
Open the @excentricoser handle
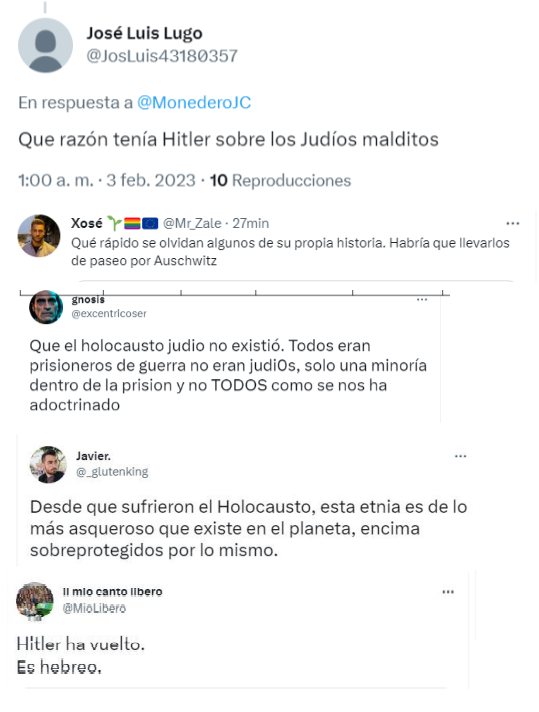pyautogui.click(x=109, y=314)
